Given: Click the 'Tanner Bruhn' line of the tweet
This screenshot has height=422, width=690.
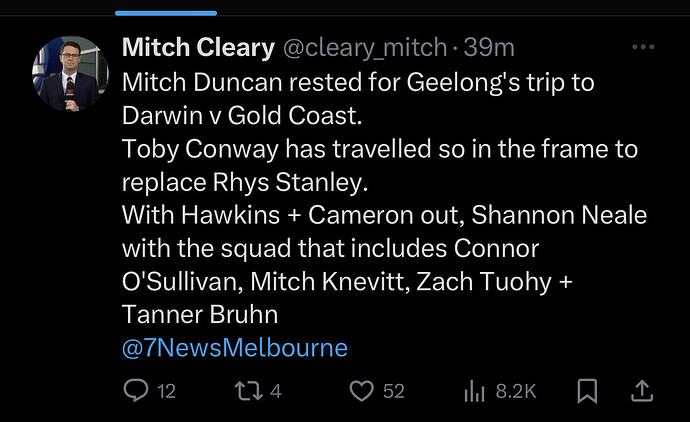Looking at the screenshot, I should (x=200, y=315).
